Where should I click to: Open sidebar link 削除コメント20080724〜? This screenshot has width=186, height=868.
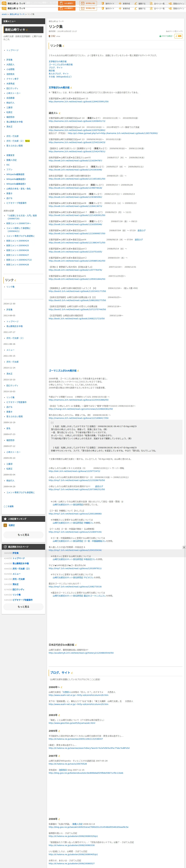point(19,223)
